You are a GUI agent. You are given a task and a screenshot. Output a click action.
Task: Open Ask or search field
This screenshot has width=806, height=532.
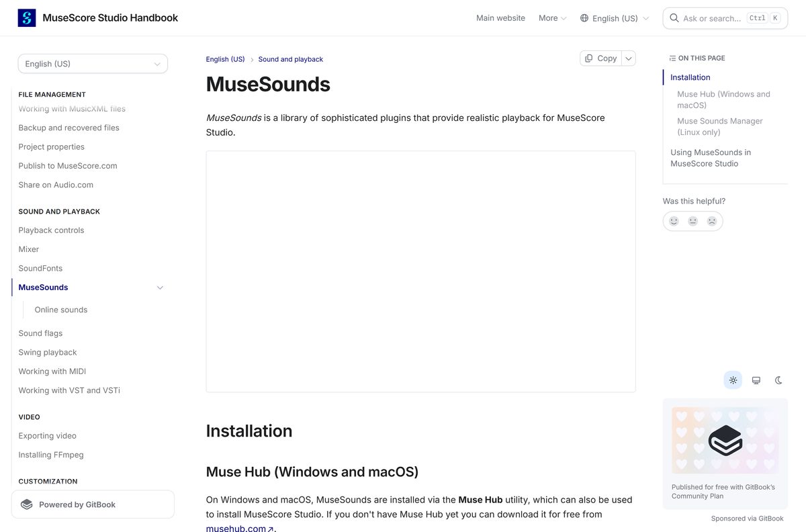pyautogui.click(x=725, y=18)
